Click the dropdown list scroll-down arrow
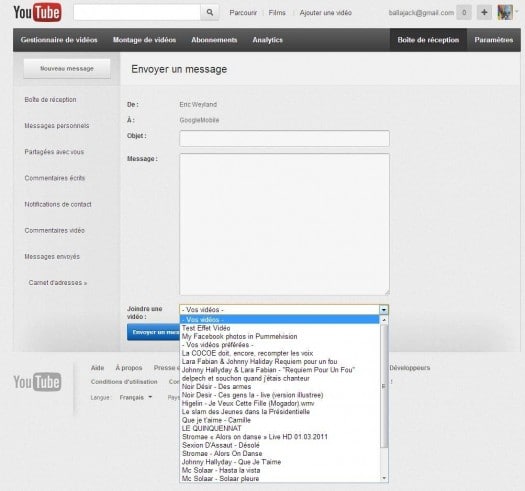This screenshot has height=491, width=525. (x=384, y=478)
